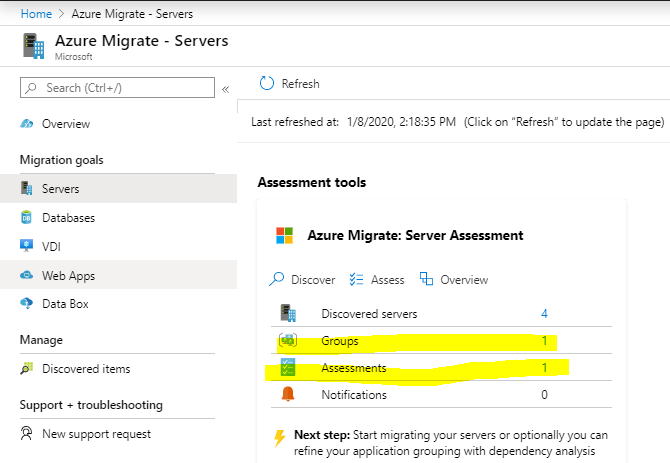Collapse the sidebar with double chevron

225,89
